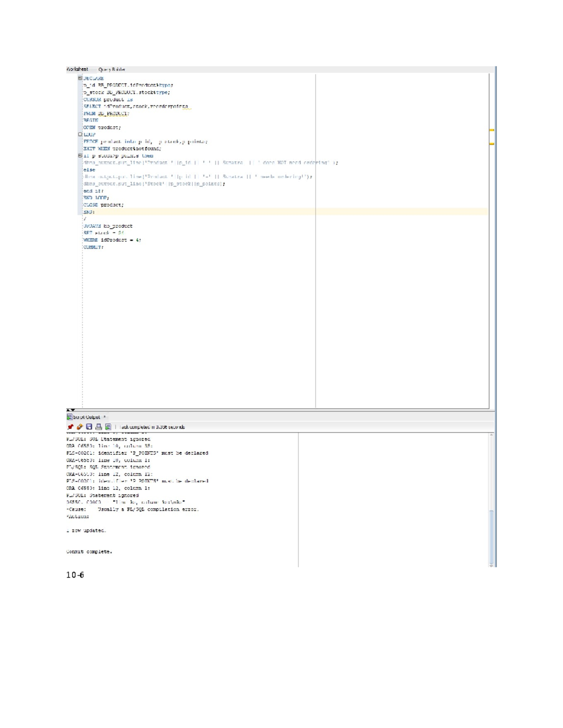Collapse the IF statement fold
563x728 pixels.
point(80,156)
